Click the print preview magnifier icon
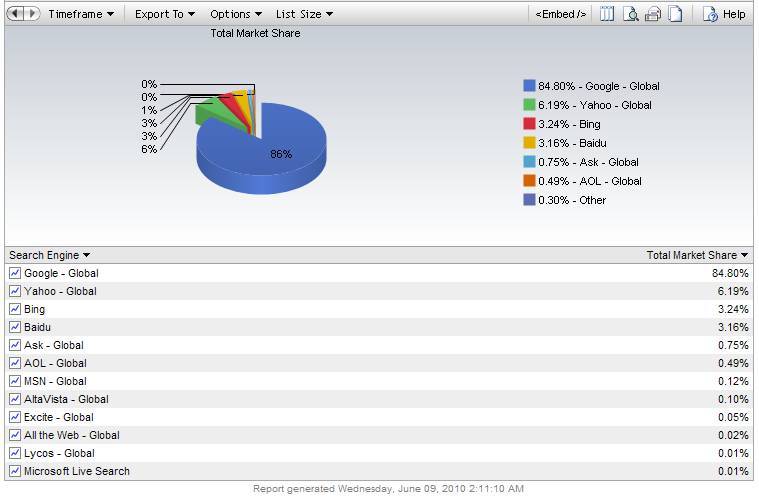The width and height of the screenshot is (759, 498). tap(630, 14)
